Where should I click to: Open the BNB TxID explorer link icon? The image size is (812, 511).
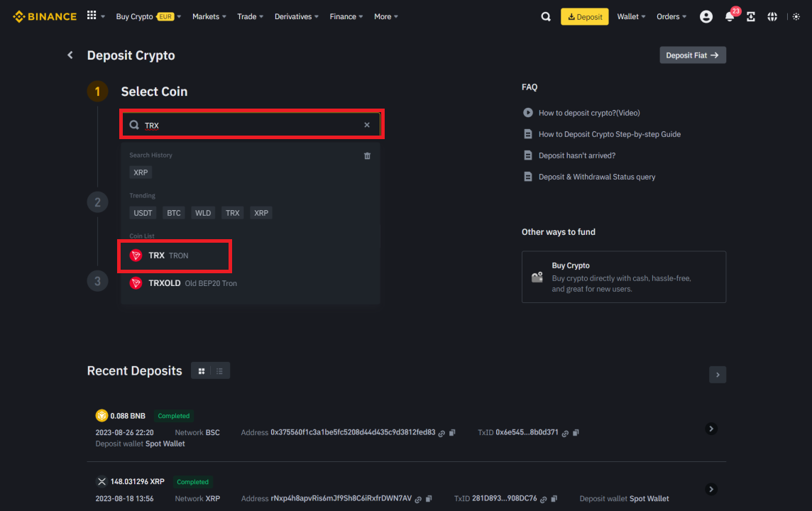(x=565, y=434)
